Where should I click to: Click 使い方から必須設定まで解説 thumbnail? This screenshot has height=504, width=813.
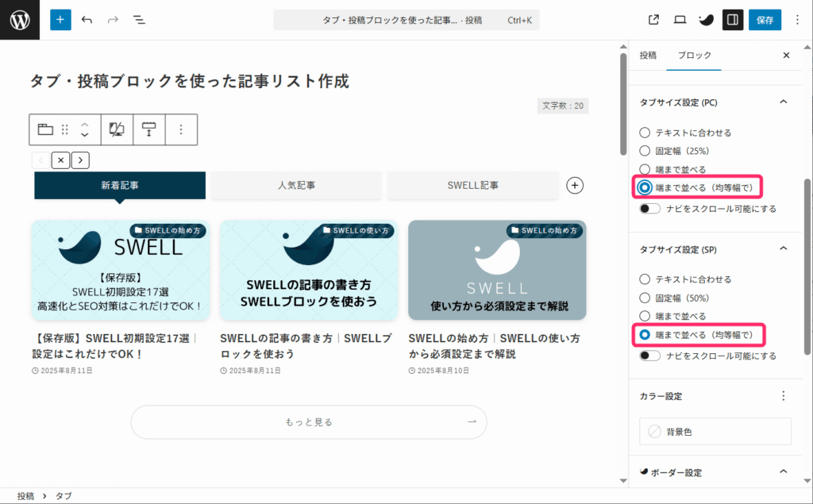[x=497, y=270]
